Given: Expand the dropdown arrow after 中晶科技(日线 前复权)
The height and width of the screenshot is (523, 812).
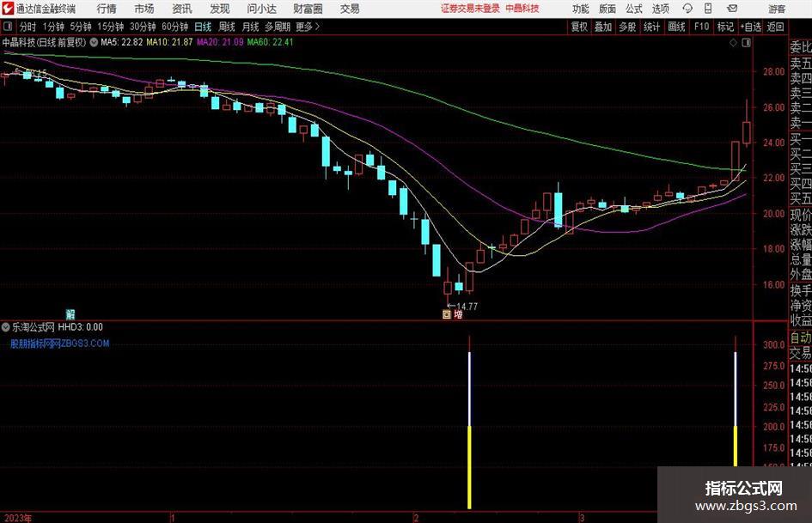Looking at the screenshot, I should pyautogui.click(x=94, y=42).
